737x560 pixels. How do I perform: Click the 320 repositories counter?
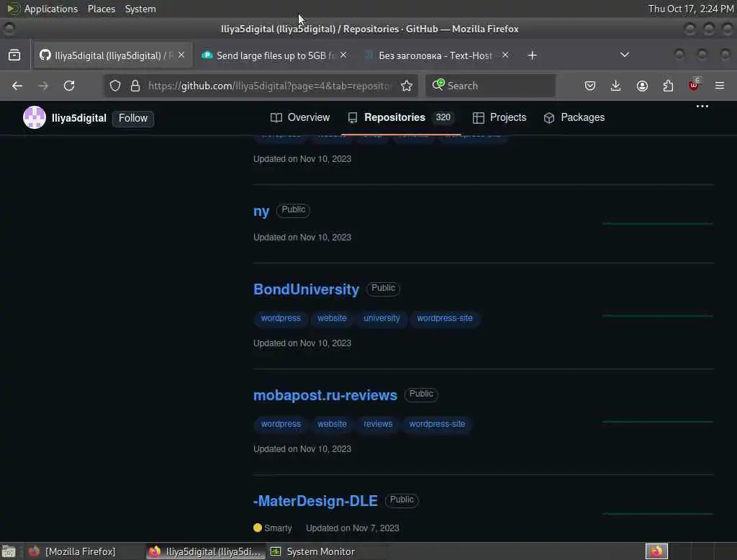[443, 117]
